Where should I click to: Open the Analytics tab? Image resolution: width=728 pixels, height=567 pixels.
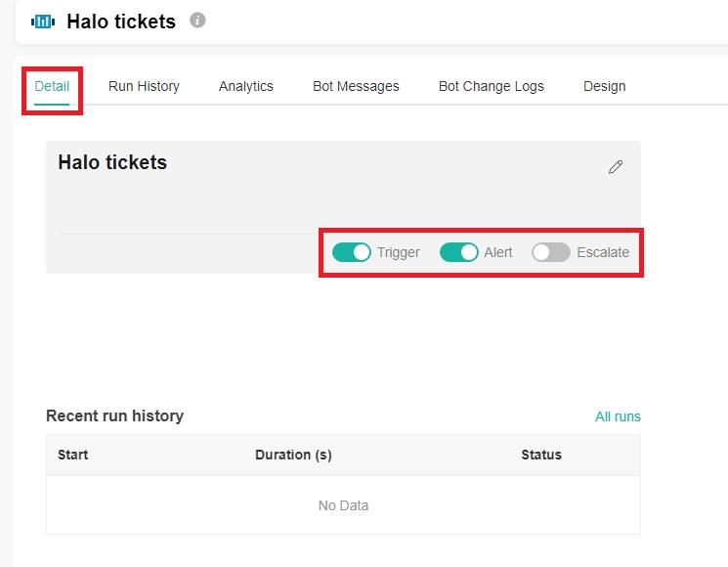[x=246, y=86]
